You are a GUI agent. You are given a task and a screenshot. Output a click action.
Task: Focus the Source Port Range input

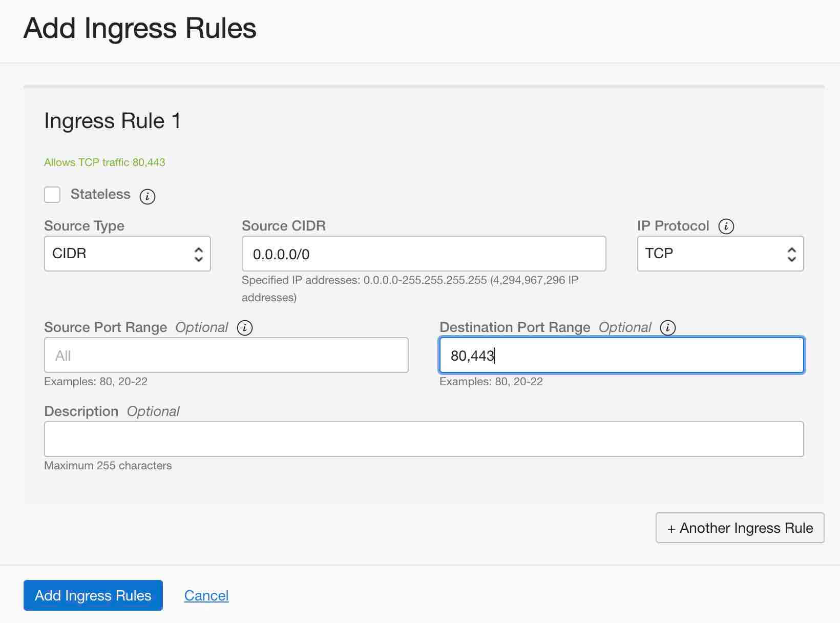pos(226,355)
